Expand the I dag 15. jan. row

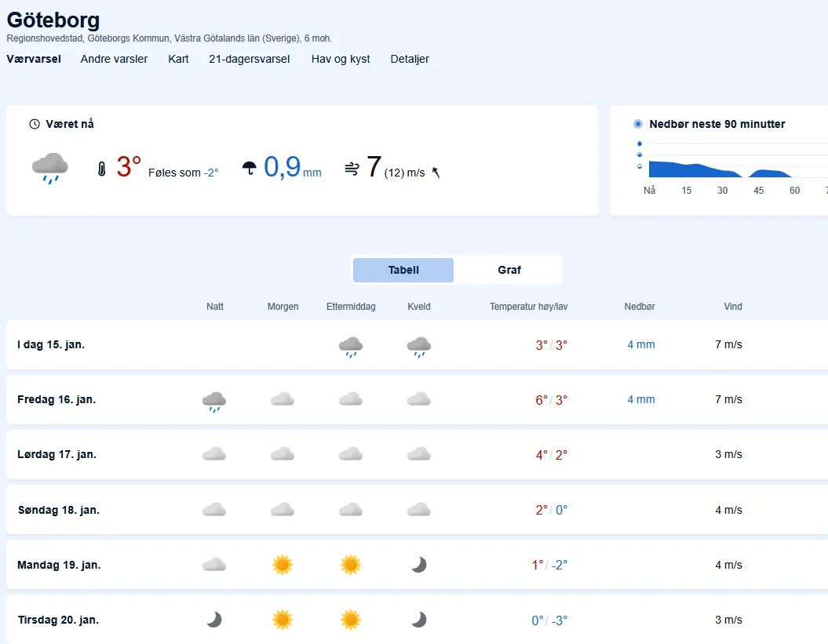(51, 344)
